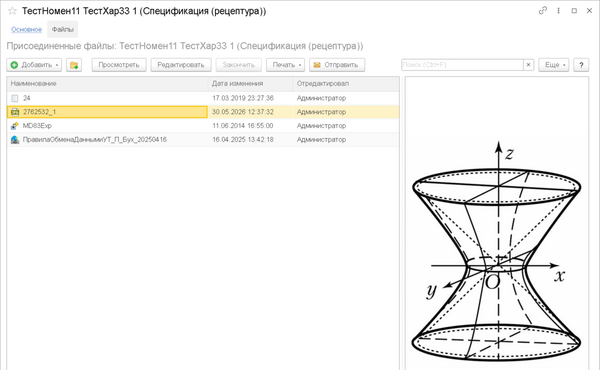This screenshot has width=600, height=370.
Task: Open the three-dot window menu
Action: click(558, 11)
